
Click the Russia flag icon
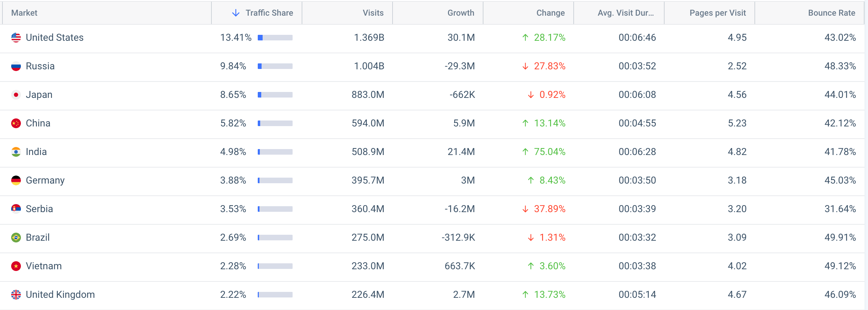[x=16, y=66]
